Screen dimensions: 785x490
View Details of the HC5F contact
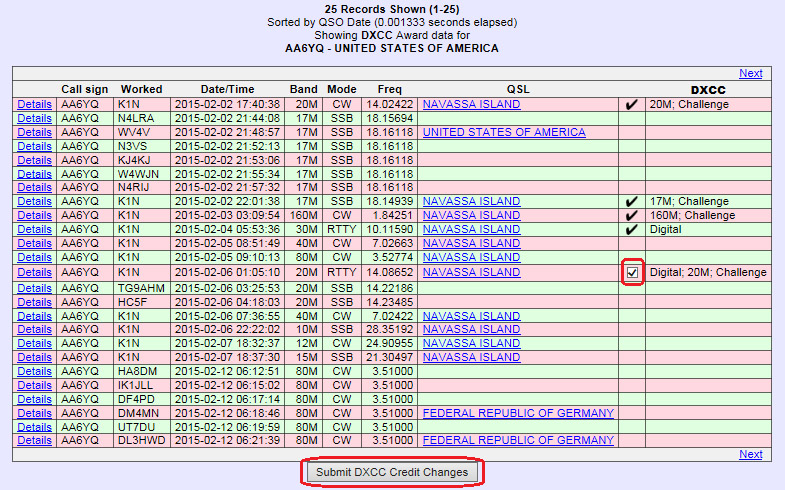click(x=34, y=300)
